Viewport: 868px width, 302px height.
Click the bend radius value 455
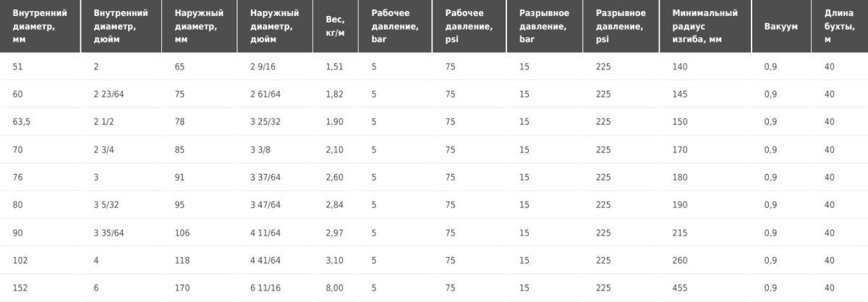(679, 288)
